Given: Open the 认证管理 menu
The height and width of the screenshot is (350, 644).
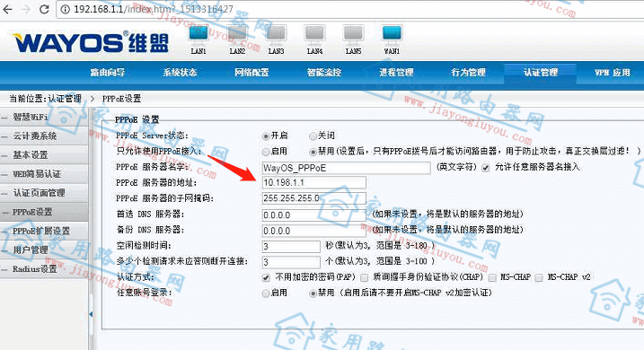Looking at the screenshot, I should click(x=541, y=73).
